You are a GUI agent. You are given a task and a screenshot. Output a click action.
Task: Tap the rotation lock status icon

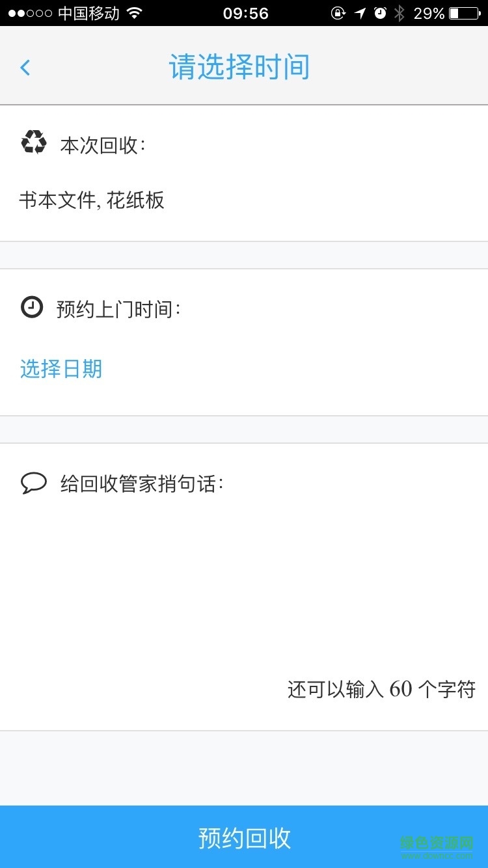pos(338,13)
